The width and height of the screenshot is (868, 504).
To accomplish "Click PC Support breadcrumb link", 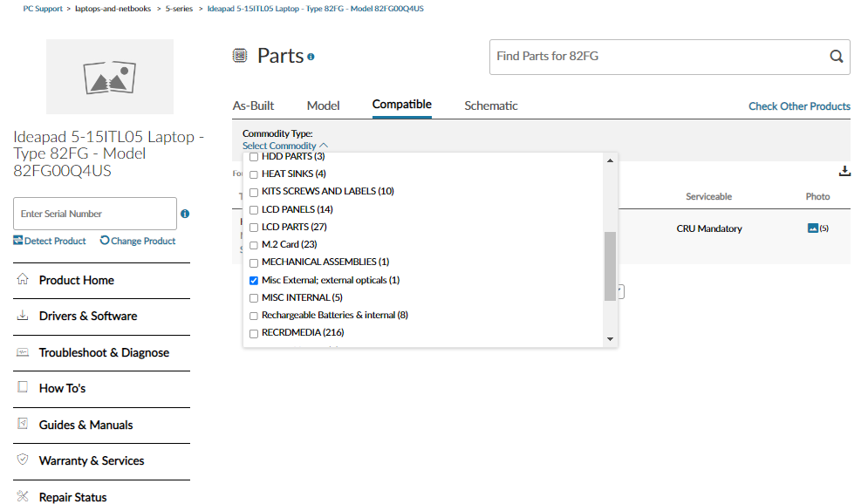I will coord(43,9).
